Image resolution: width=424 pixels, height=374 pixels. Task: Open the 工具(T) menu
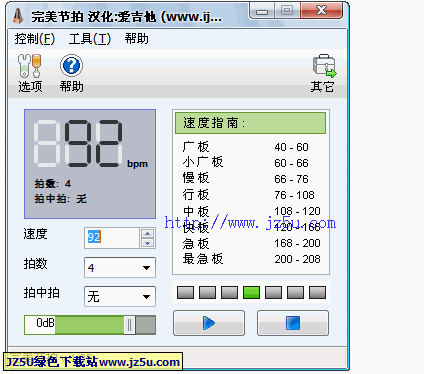(89, 39)
